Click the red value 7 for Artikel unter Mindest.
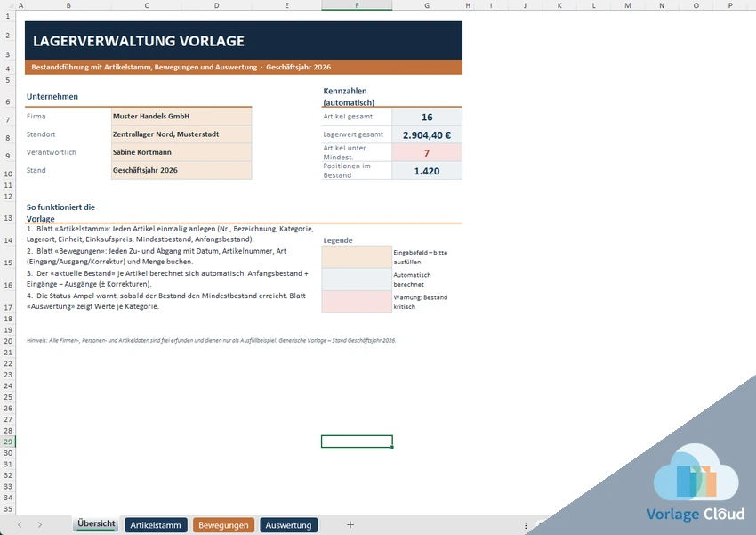Viewport: 756px width, 535px height. [x=427, y=153]
